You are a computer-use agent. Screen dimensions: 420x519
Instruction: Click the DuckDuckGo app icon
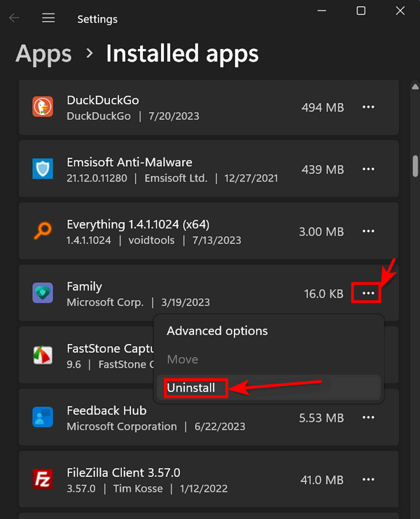(43, 106)
